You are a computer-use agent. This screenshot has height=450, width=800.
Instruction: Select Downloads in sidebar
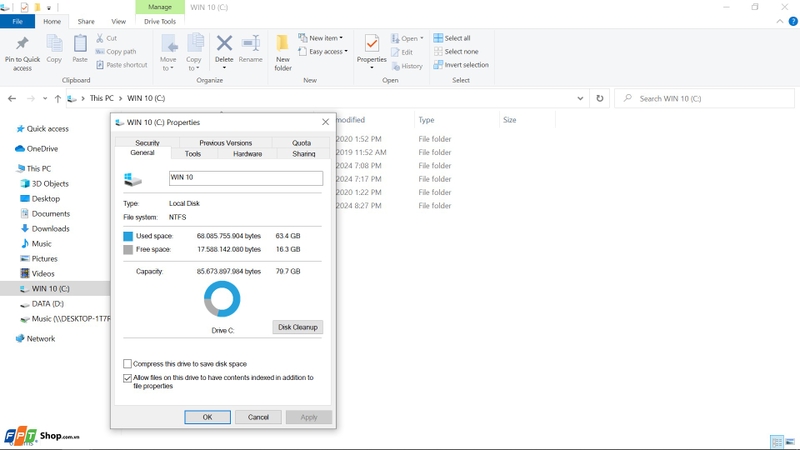pos(45,229)
